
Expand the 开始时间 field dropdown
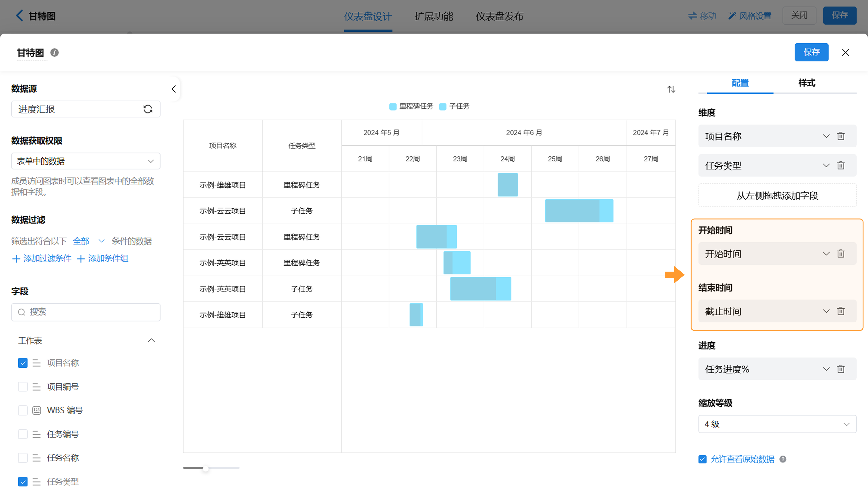pos(826,254)
